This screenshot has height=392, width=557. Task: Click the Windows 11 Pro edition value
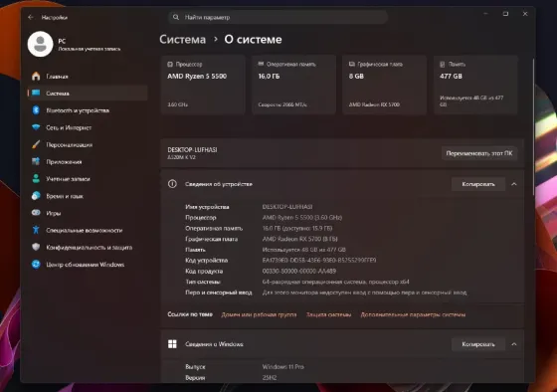(283, 366)
